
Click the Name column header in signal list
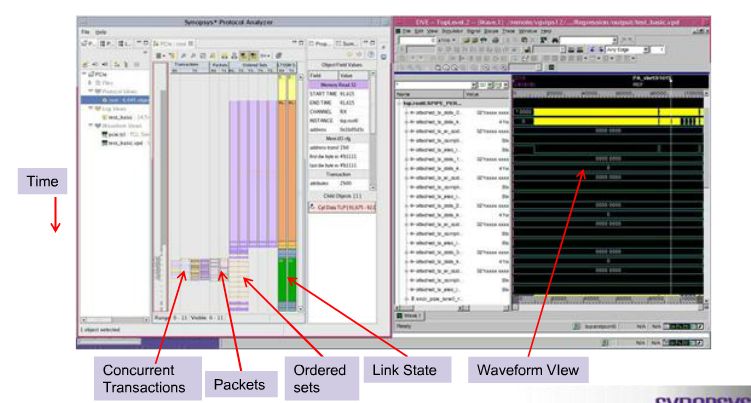430,94
